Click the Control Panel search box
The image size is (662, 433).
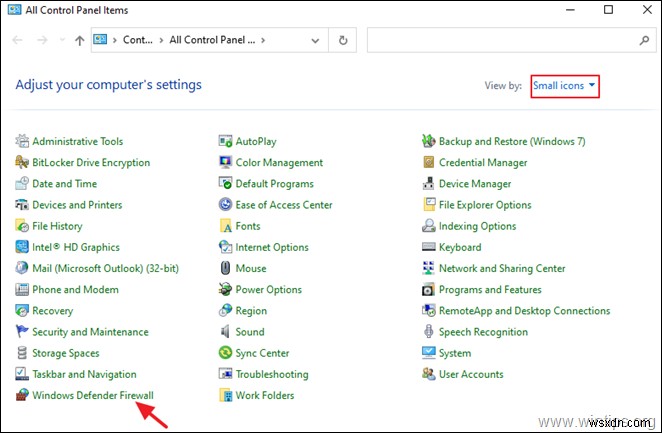pos(512,41)
